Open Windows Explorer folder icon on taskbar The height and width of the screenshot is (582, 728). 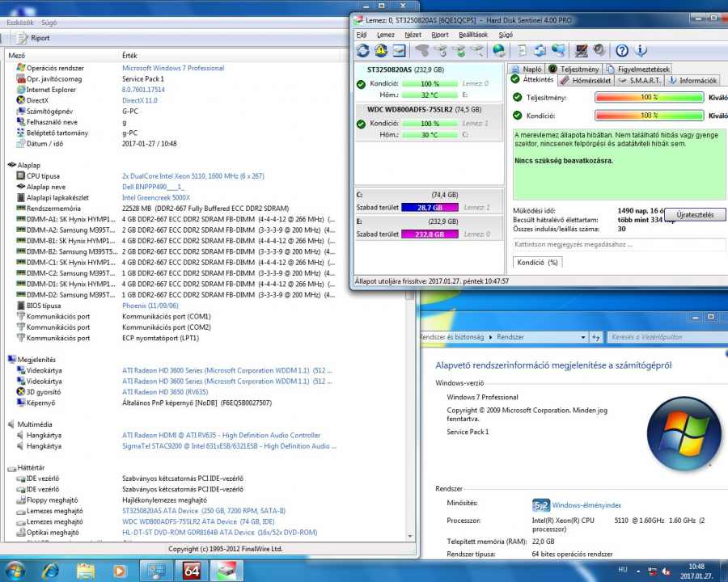click(x=86, y=571)
